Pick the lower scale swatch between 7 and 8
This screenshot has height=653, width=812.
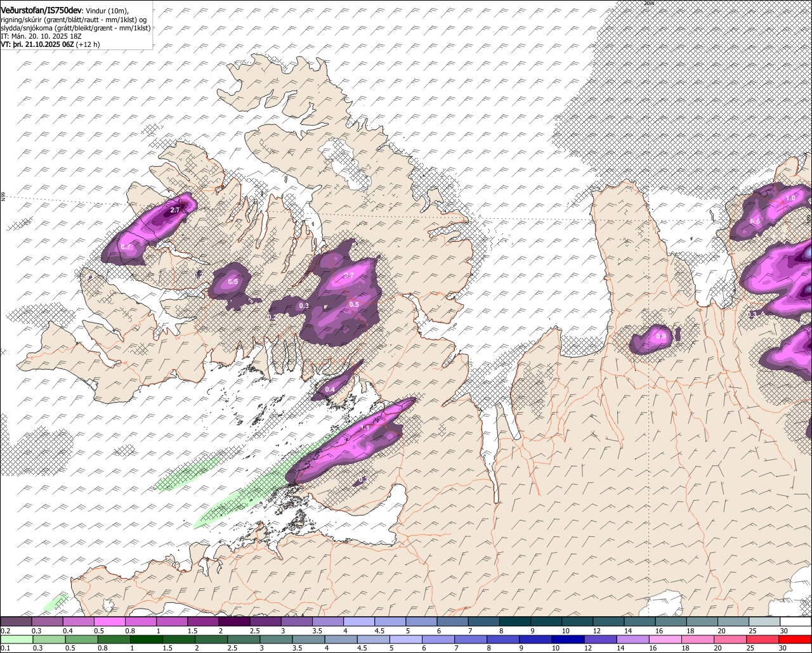pyautogui.click(x=472, y=640)
